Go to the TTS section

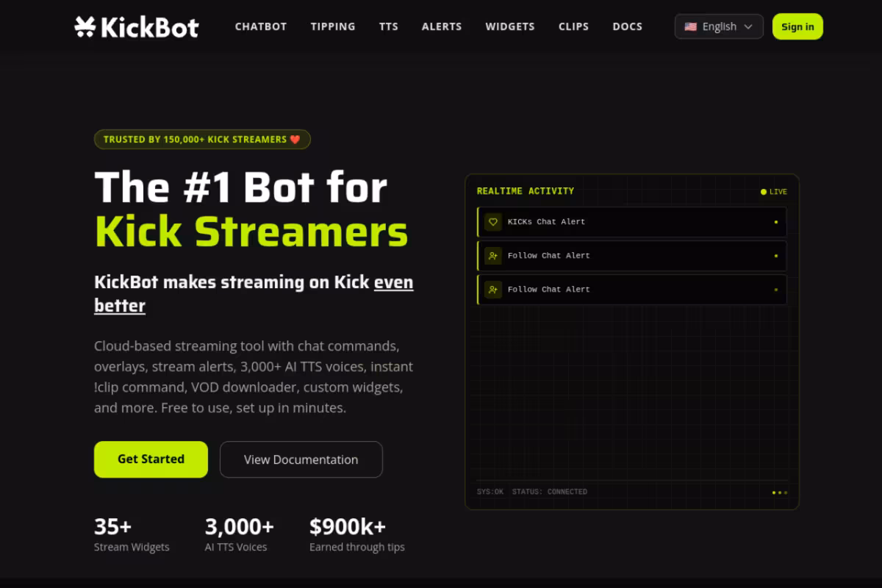(x=389, y=26)
